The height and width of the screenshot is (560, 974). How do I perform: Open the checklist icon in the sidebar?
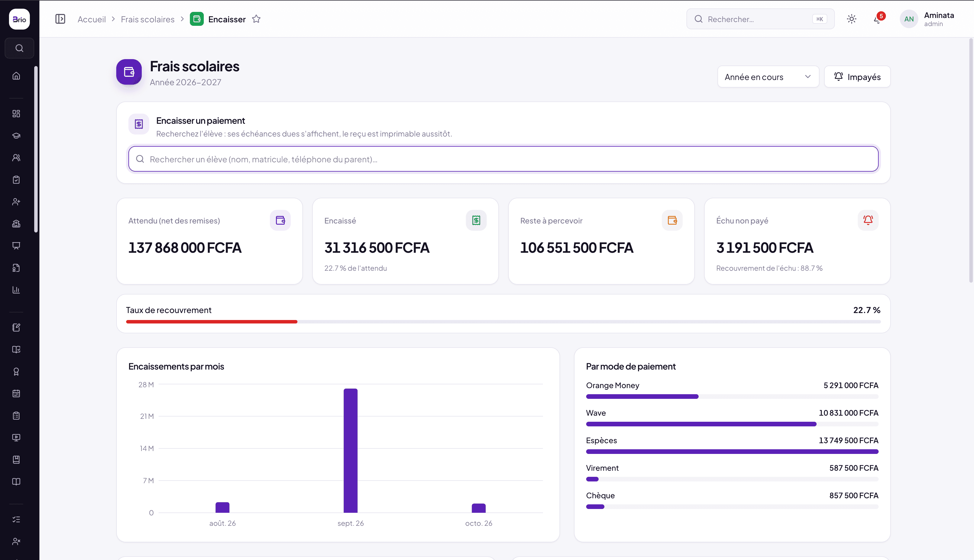(x=16, y=519)
